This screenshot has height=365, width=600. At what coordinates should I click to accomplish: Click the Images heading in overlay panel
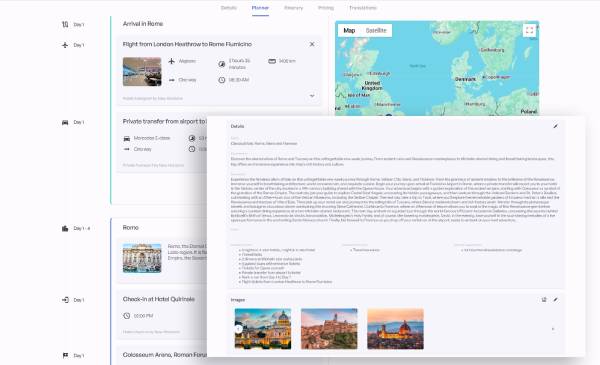(x=238, y=300)
